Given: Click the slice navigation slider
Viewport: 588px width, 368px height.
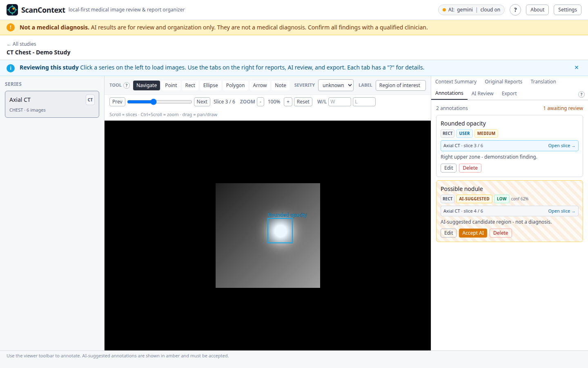Looking at the screenshot, I should pyautogui.click(x=160, y=102).
